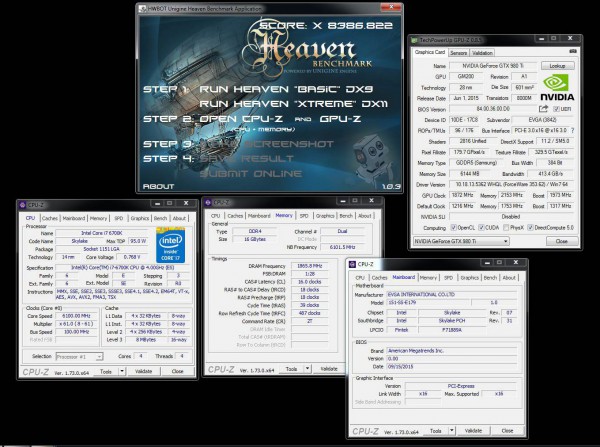The image size is (600, 447).
Task: Click Close button in GPU-Z window
Action: [x=561, y=241]
